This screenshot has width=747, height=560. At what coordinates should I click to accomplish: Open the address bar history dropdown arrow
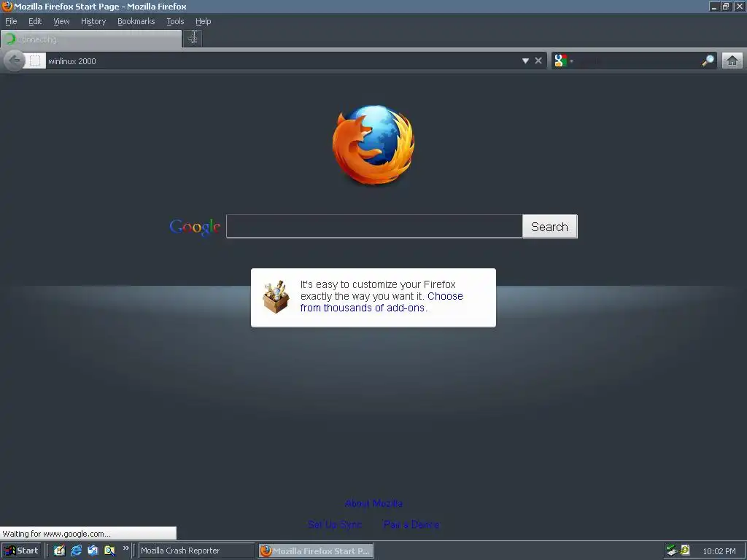point(525,61)
